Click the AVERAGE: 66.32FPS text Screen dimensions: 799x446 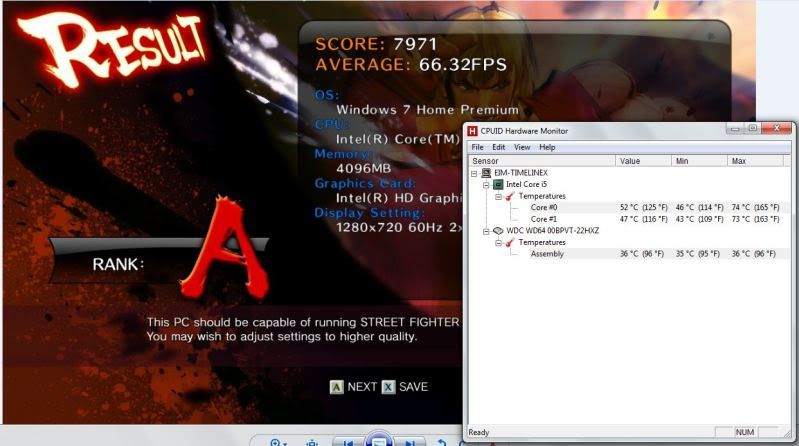point(411,65)
